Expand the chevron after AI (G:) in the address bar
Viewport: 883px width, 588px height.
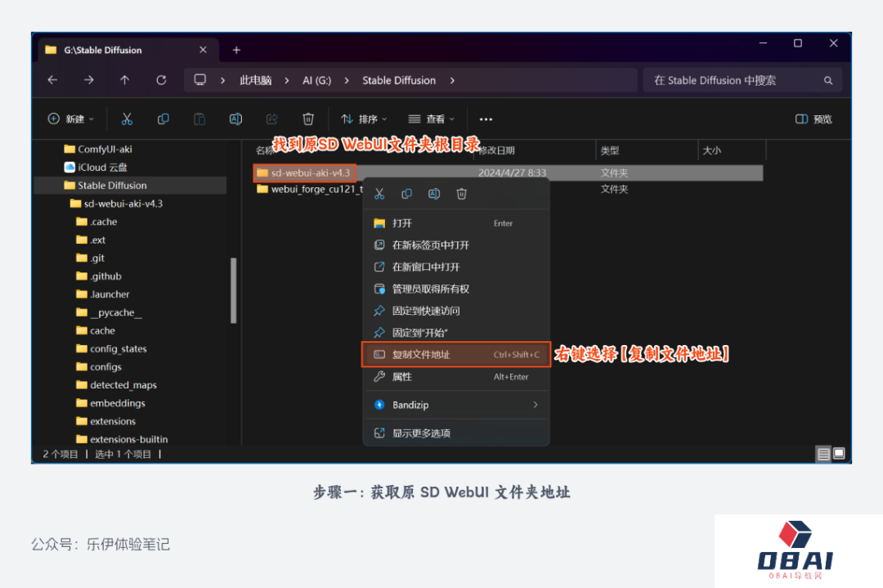(347, 80)
